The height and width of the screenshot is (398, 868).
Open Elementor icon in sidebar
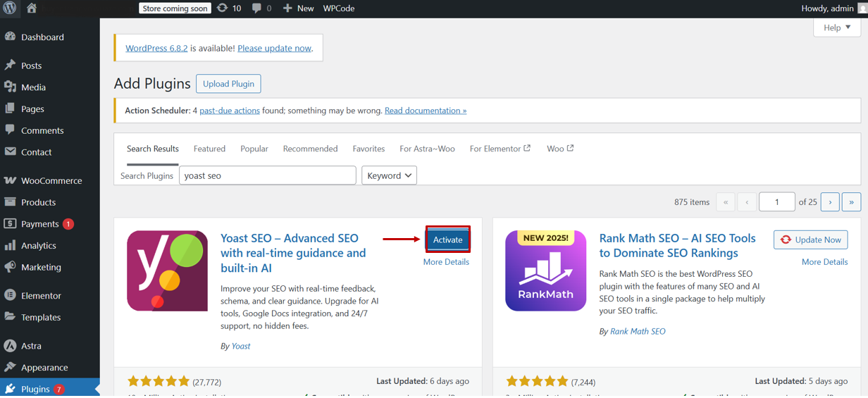point(10,295)
